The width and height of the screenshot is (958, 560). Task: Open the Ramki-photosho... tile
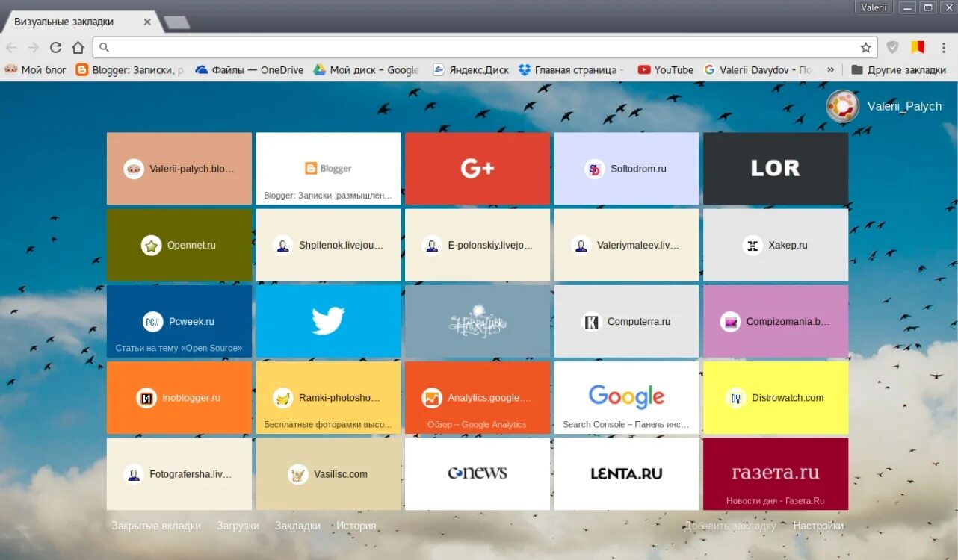click(328, 398)
